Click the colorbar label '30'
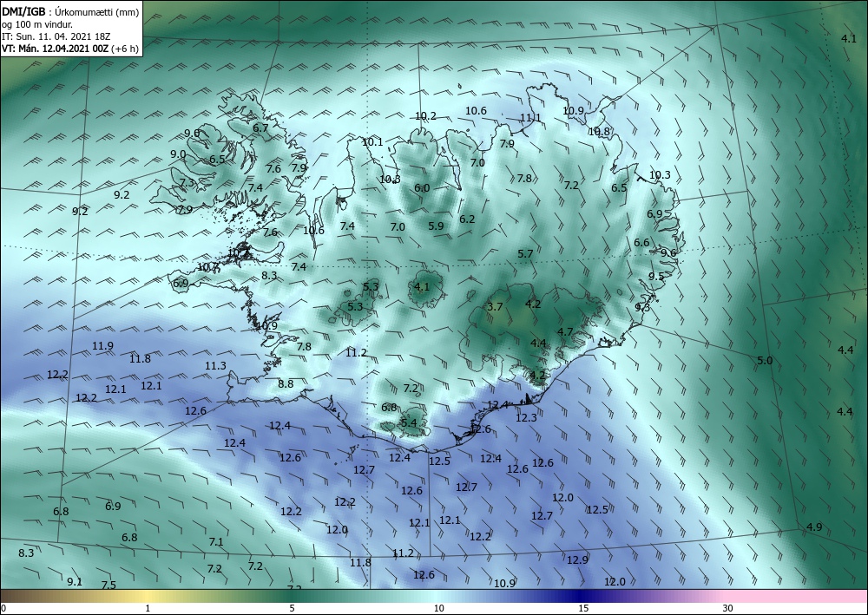The image size is (868, 615). 727,608
